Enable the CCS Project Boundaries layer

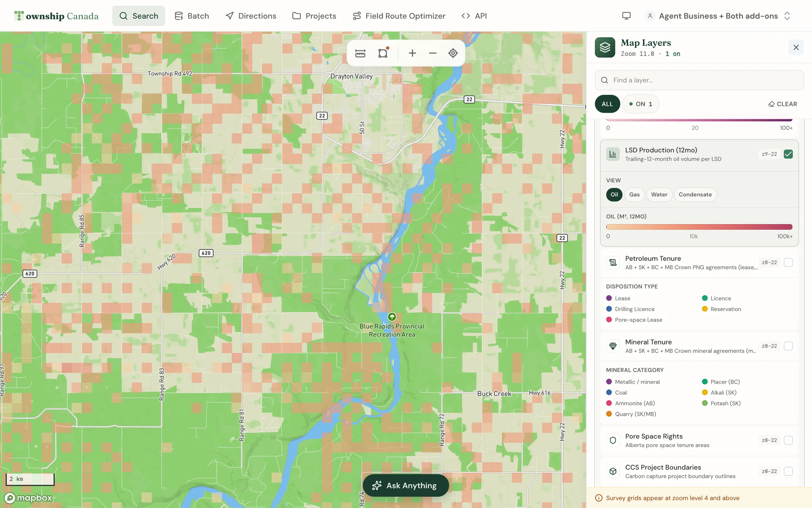coord(788,471)
